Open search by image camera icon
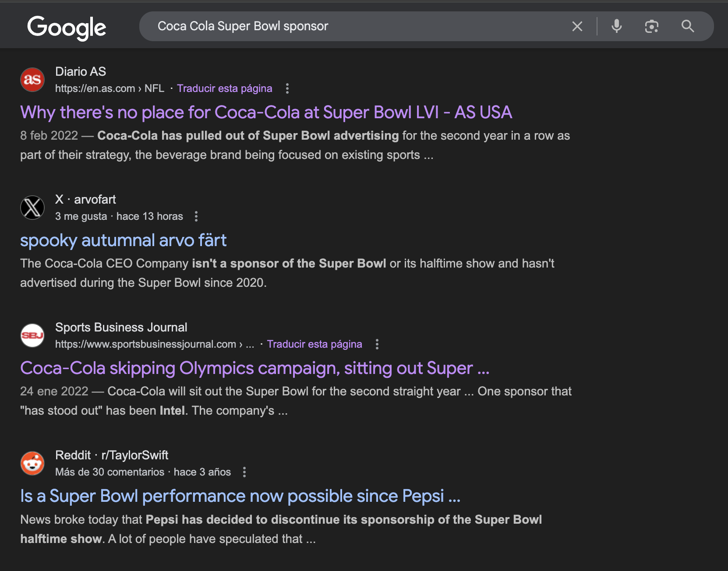 (x=651, y=26)
